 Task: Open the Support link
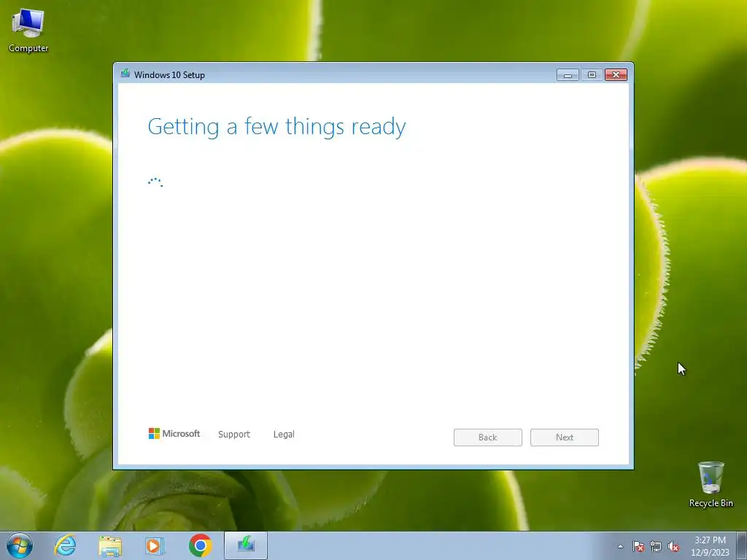[x=234, y=435]
